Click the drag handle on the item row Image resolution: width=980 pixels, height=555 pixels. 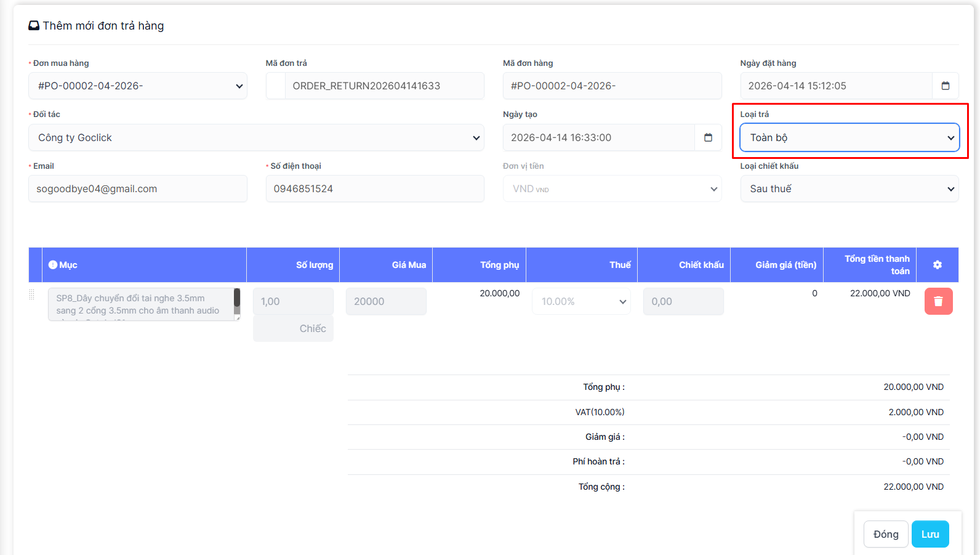[x=32, y=295]
